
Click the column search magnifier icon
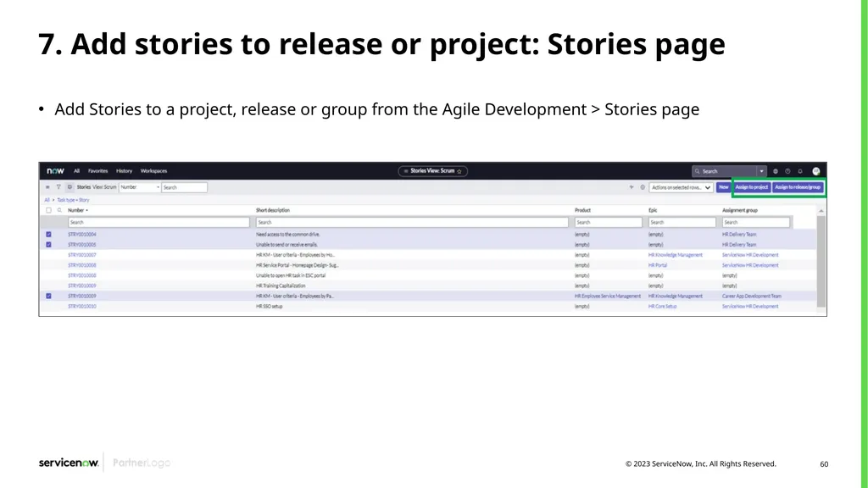pos(59,210)
